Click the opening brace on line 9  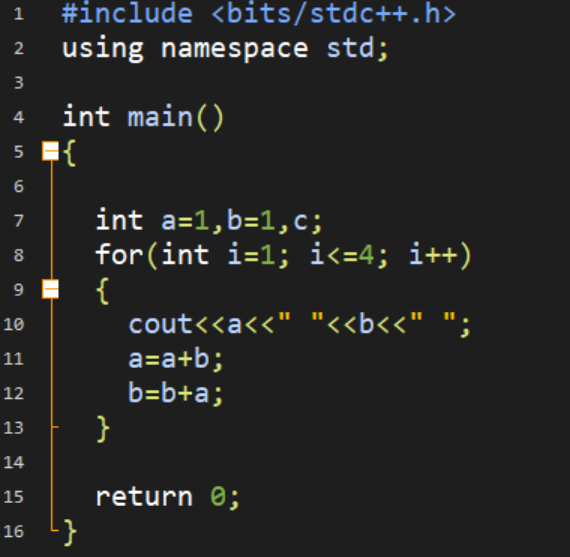point(103,291)
